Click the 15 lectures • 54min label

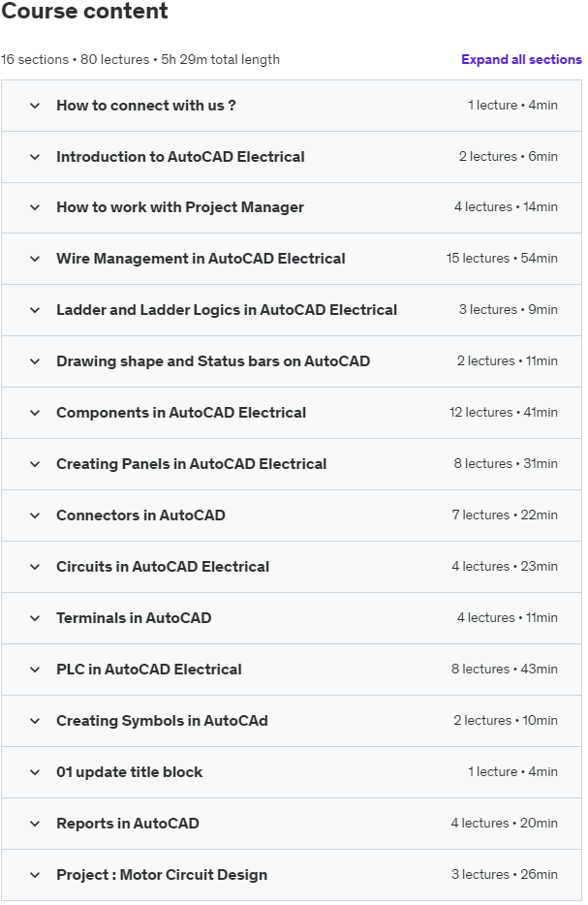click(x=502, y=259)
